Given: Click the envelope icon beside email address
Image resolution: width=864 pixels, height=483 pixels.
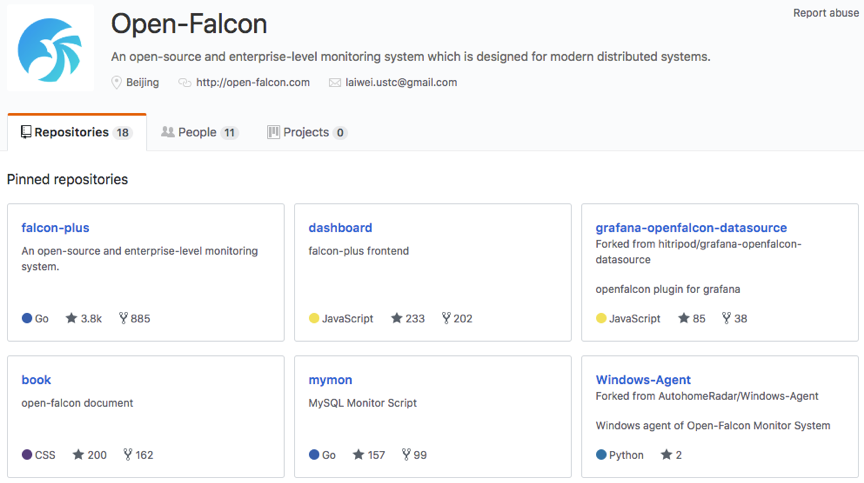Looking at the screenshot, I should [334, 83].
